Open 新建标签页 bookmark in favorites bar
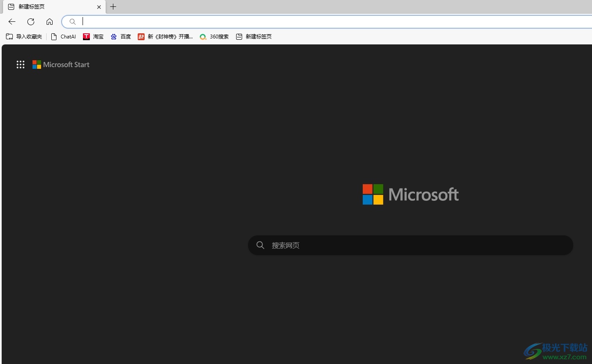 pyautogui.click(x=254, y=37)
